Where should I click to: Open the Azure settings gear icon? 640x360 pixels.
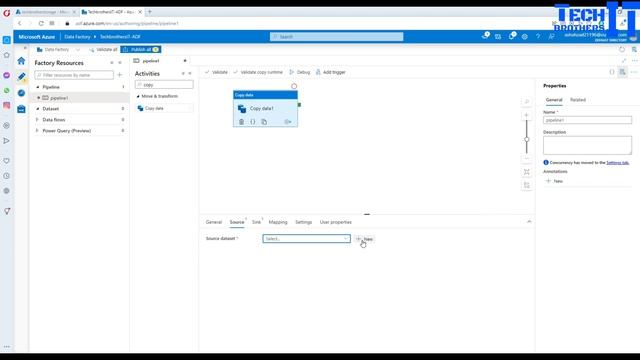click(x=524, y=37)
